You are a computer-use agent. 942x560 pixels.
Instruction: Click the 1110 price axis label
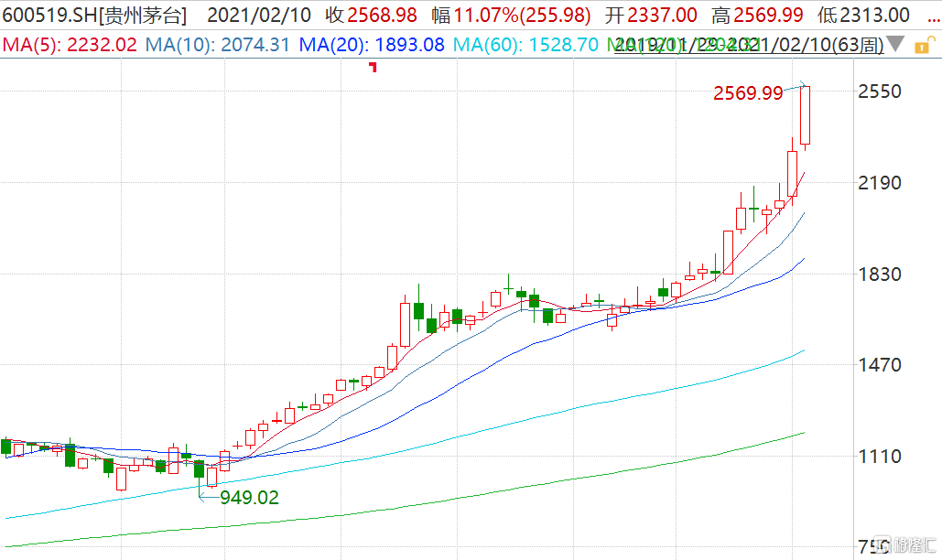880,457
